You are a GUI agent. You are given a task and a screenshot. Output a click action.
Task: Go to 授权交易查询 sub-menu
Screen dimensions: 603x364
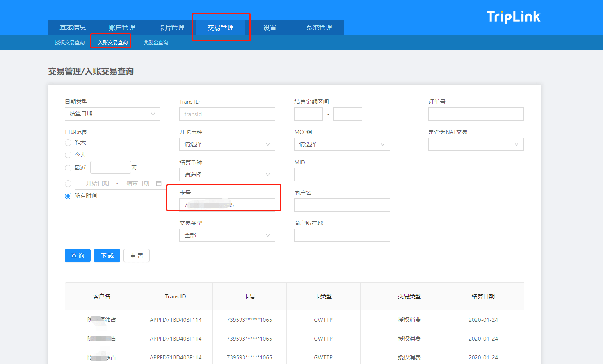[x=70, y=43]
